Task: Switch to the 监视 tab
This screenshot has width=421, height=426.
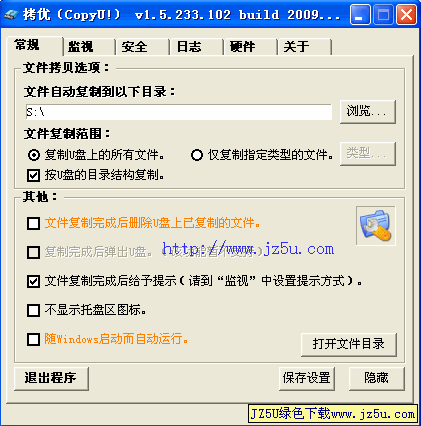Action: coord(88,47)
